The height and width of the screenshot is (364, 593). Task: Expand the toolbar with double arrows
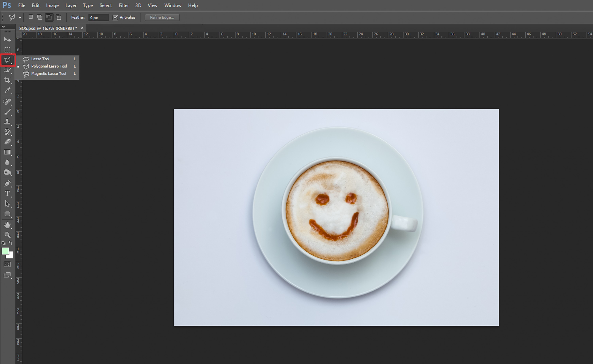coord(3,26)
